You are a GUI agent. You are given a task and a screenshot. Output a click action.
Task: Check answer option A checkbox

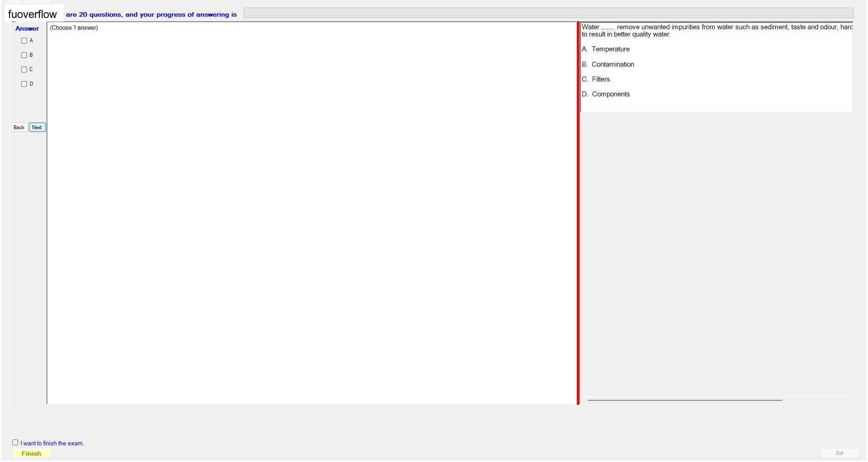[x=24, y=41]
